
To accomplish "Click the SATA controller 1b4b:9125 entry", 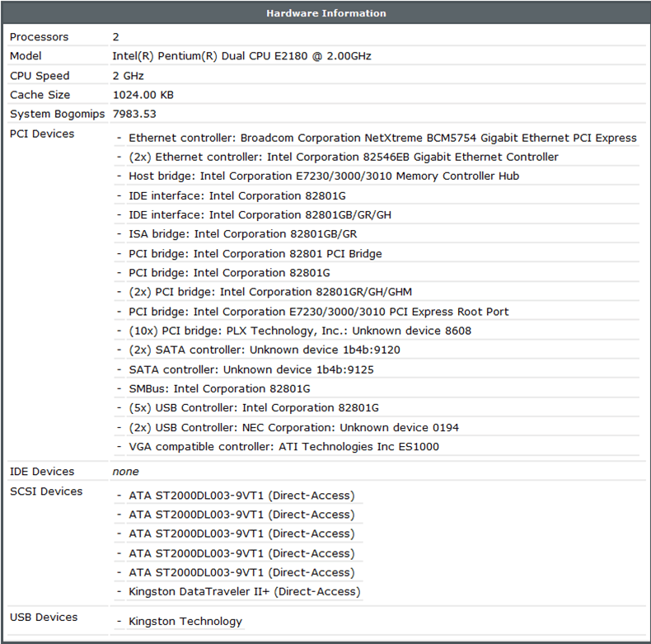I will click(251, 369).
